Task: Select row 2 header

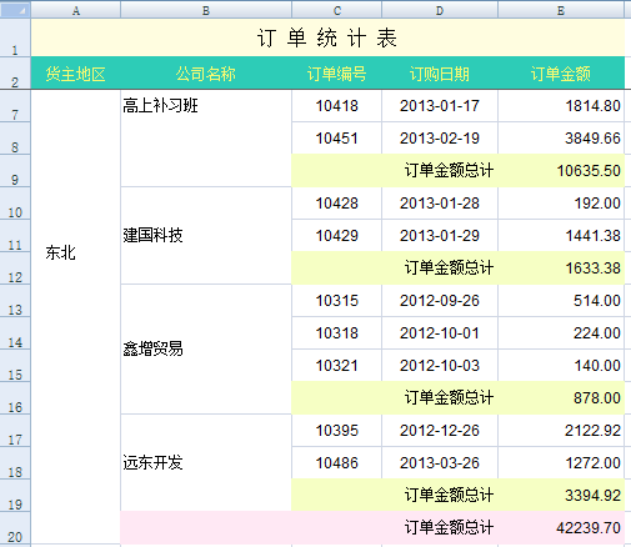Action: coord(15,73)
